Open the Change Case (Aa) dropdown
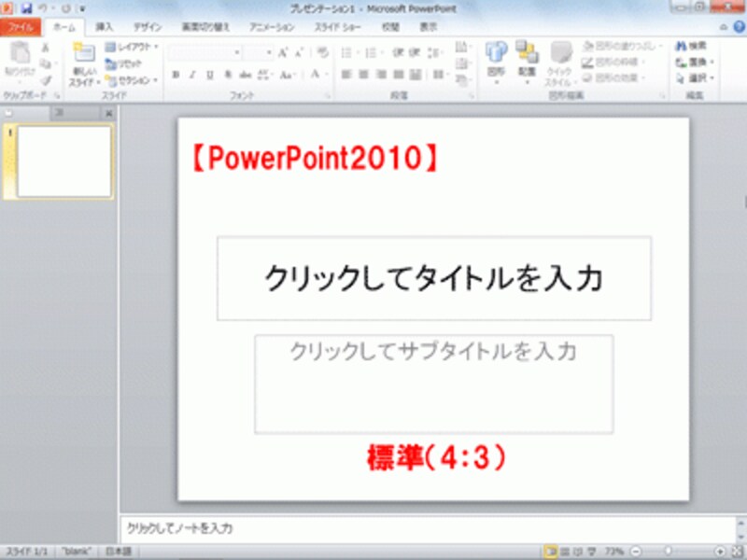Image resolution: width=747 pixels, height=560 pixels. 288,75
